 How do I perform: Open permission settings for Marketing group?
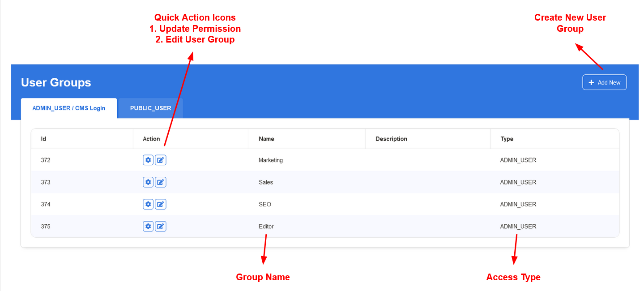click(148, 160)
